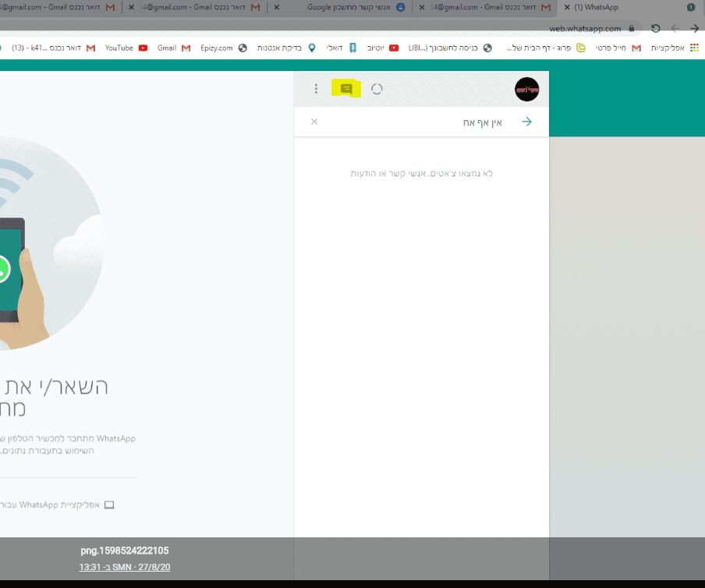Click the png.1598524222105 file name
This screenshot has width=705, height=588.
[x=125, y=551]
